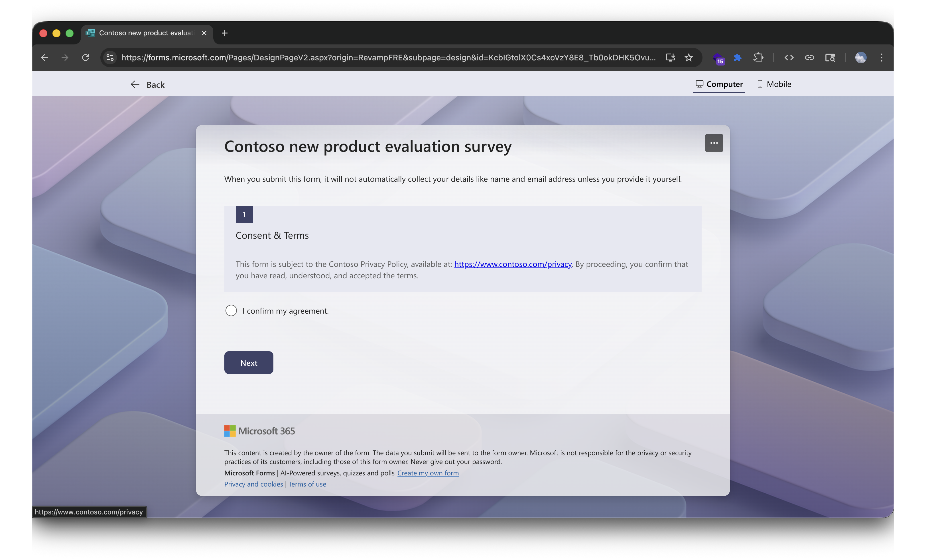Select the Contoso new product evaluation browser tab
Image resolution: width=926 pixels, height=560 pixels.
tap(143, 33)
